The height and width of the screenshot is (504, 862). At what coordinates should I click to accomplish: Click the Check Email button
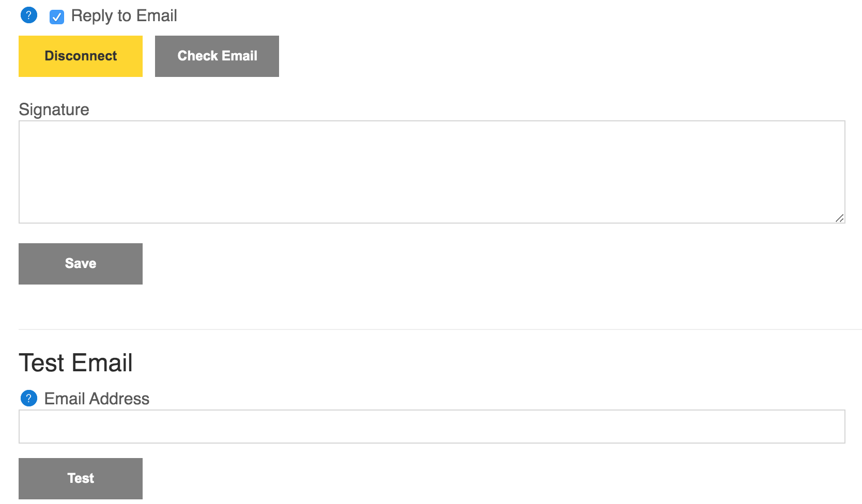[217, 56]
